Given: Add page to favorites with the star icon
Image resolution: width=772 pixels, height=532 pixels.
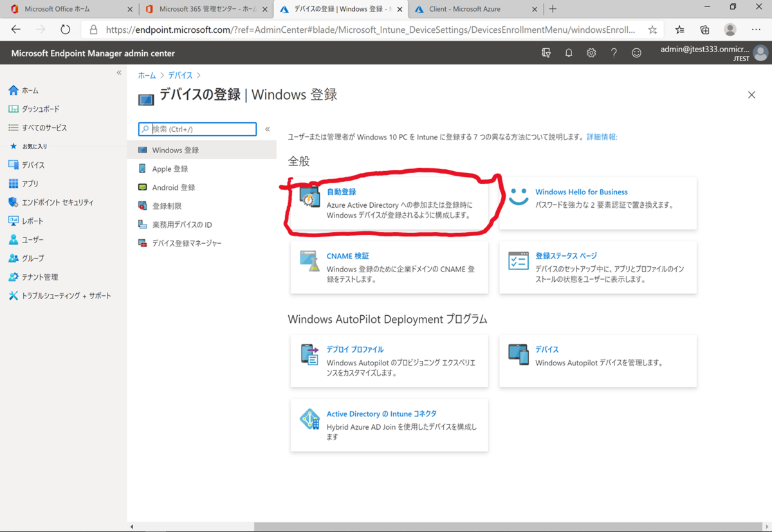Looking at the screenshot, I should click(x=652, y=30).
